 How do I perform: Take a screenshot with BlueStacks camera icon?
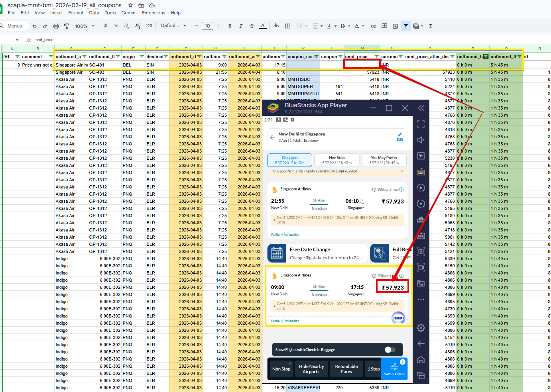click(x=421, y=251)
